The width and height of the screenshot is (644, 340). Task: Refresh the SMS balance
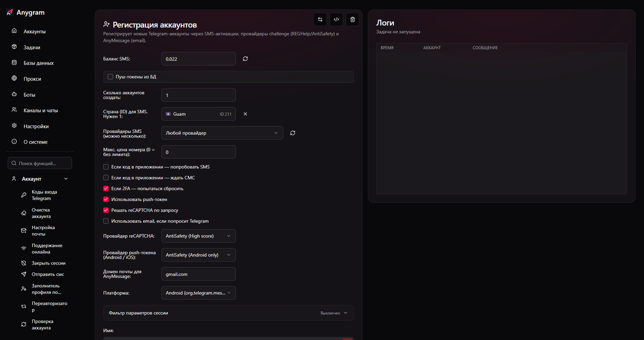click(246, 59)
